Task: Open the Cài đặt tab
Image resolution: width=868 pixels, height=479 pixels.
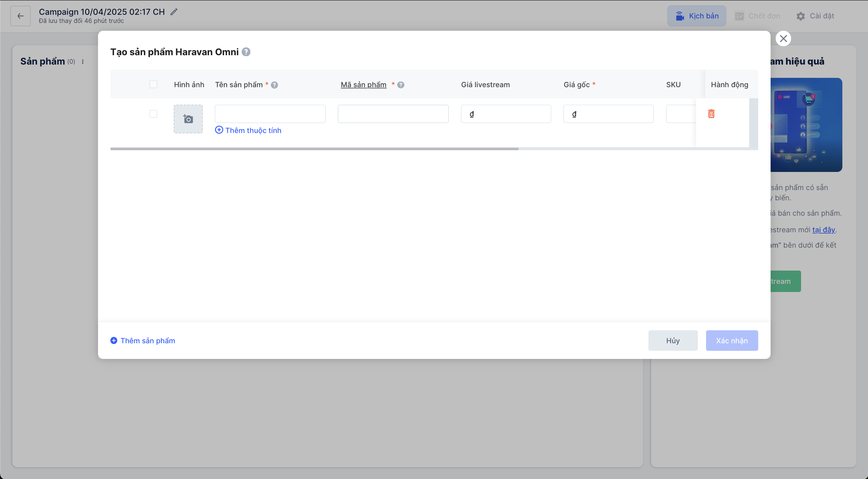Action: (815, 16)
